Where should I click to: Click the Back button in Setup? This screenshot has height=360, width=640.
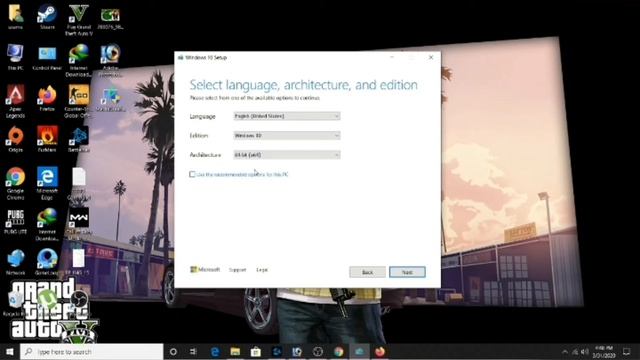[367, 272]
